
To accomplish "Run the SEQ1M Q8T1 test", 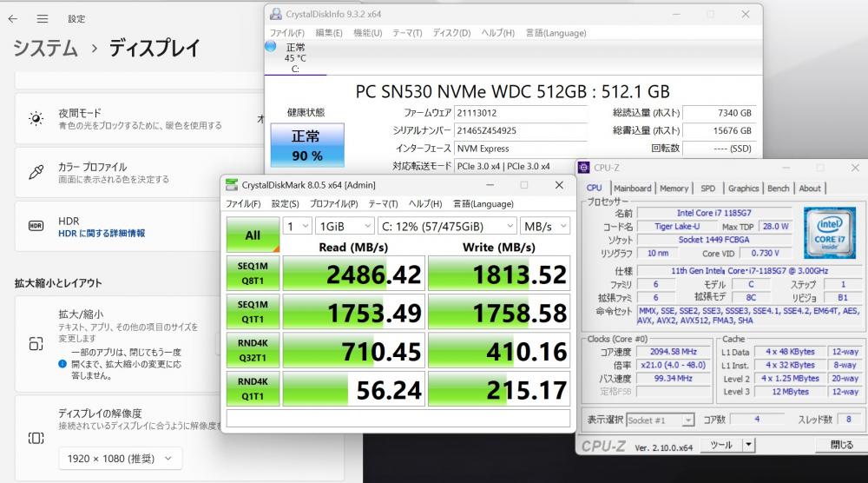I will pos(253,273).
